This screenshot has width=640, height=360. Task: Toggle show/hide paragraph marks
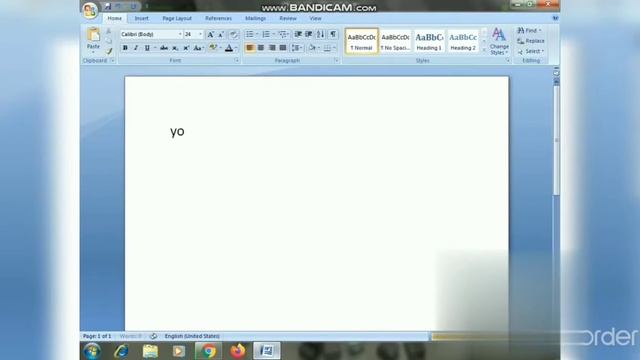click(x=333, y=34)
